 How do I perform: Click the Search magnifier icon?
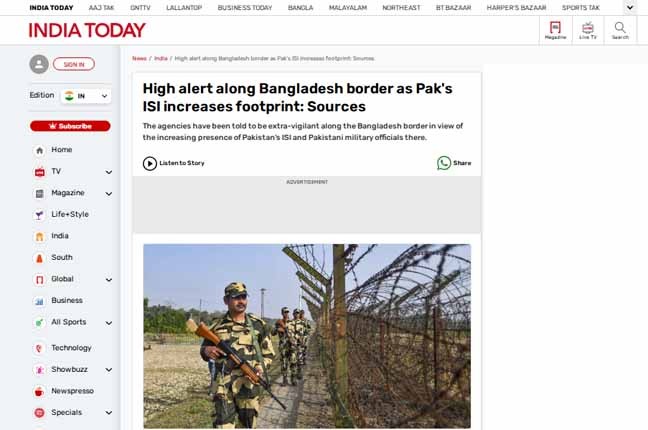(620, 30)
